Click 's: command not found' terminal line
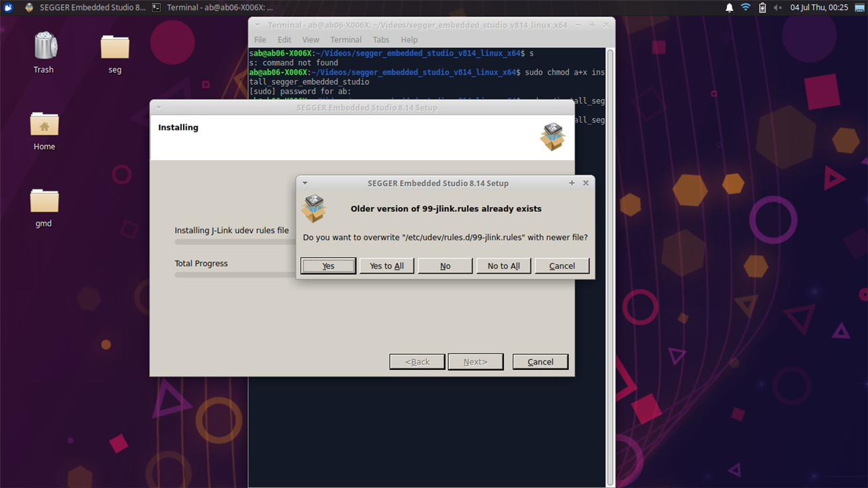This screenshot has width=868, height=488. point(294,62)
